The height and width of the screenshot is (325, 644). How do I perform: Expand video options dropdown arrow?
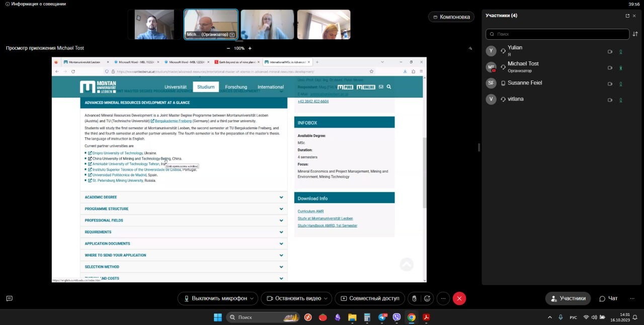click(326, 298)
